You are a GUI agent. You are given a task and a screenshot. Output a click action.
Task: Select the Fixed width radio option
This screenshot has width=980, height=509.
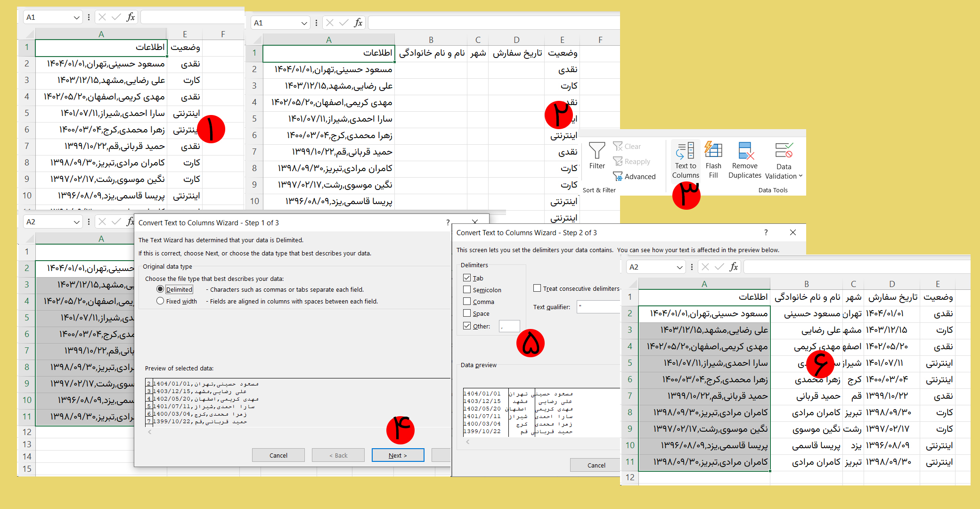point(160,301)
